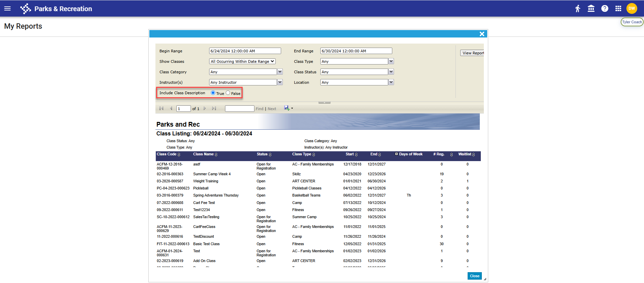The image size is (644, 283).
Task: Sort by the Class Code column
Action: click(179, 155)
